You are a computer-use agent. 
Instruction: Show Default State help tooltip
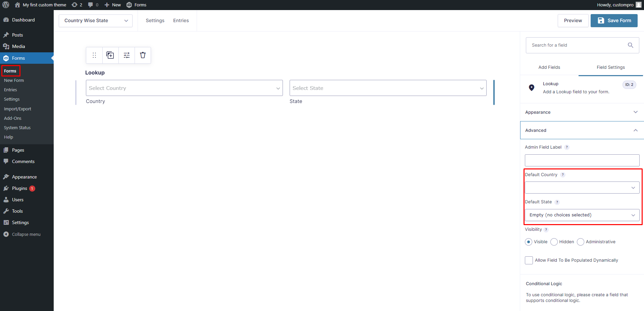pyautogui.click(x=557, y=202)
